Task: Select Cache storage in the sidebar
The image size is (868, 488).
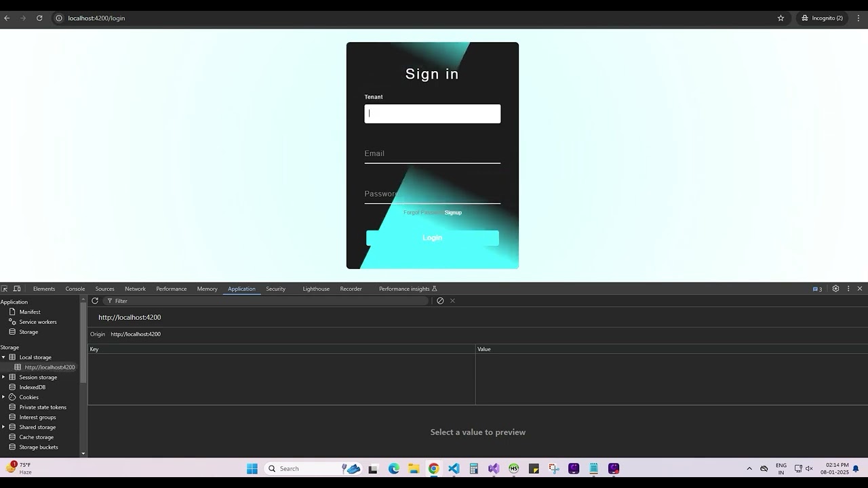Action: (x=36, y=437)
